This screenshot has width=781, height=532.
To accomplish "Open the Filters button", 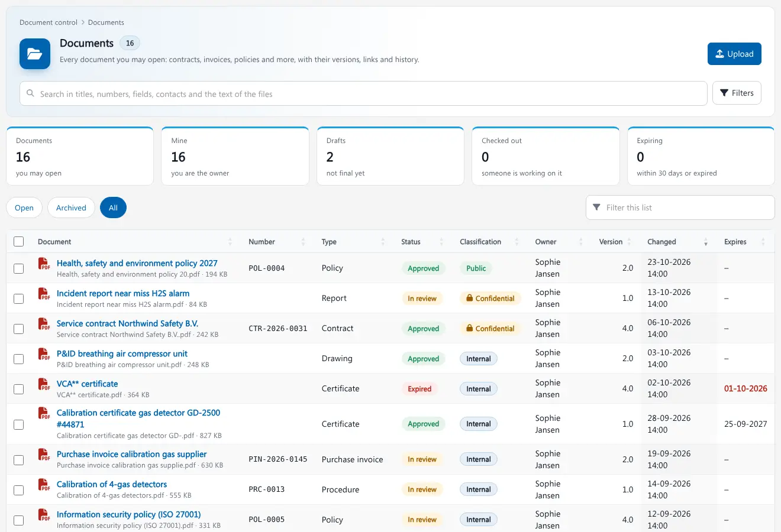I will pyautogui.click(x=737, y=93).
